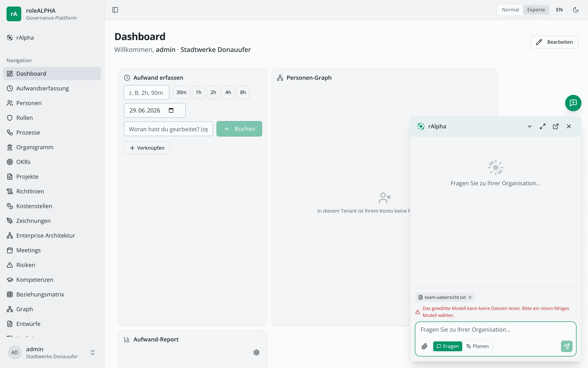This screenshot has width=588, height=368.
Task: Choose the 8h quick duration
Action: (x=243, y=92)
